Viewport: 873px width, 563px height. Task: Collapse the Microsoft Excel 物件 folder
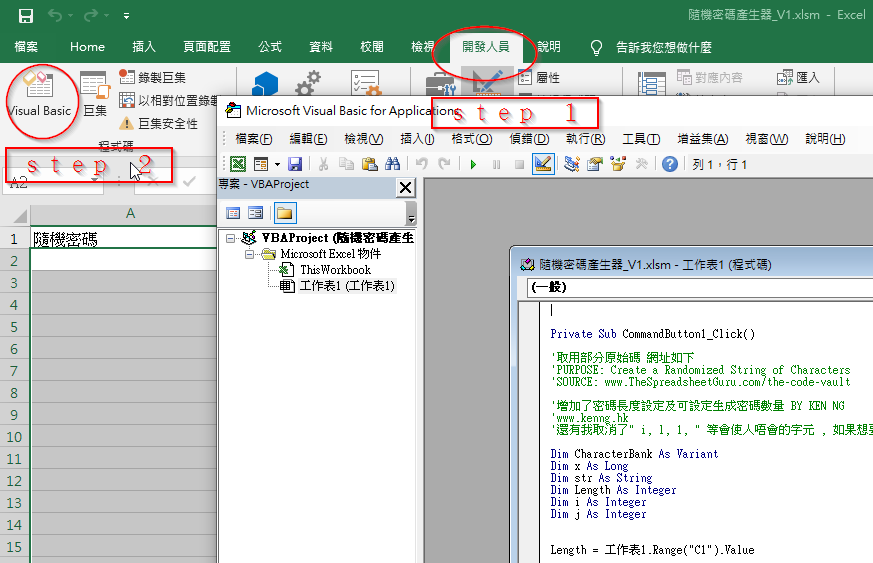tap(250, 255)
